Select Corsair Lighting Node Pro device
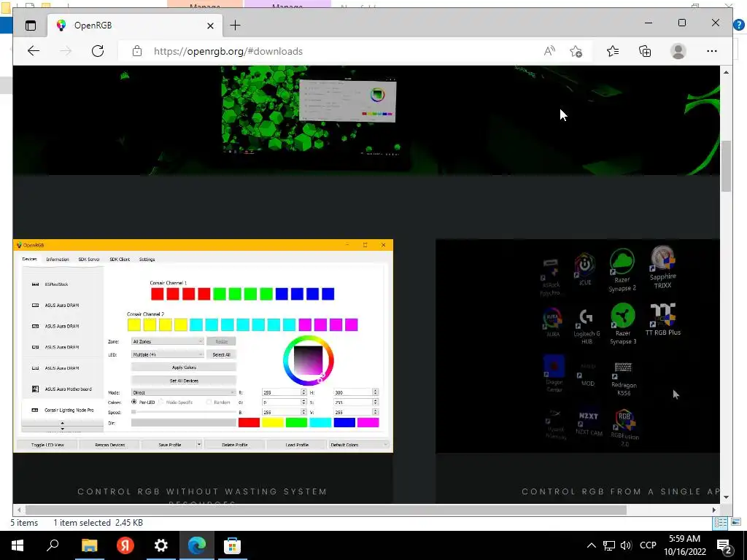This screenshot has width=747, height=560. (63, 410)
